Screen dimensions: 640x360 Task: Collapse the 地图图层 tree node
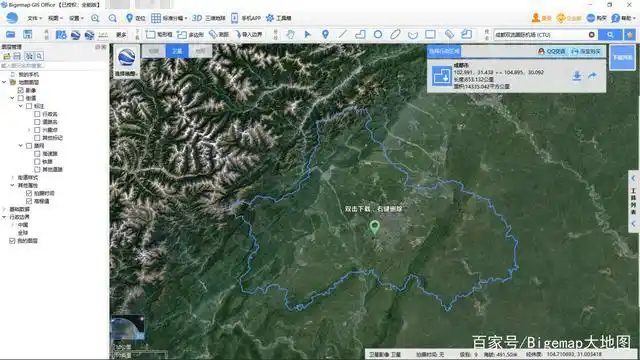click(4, 82)
